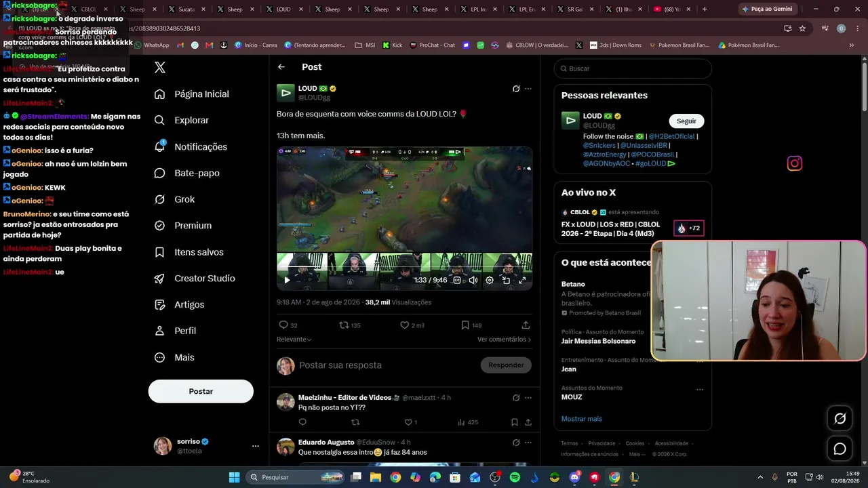Click Ver comentários link
The image size is (868, 488).
click(x=505, y=339)
